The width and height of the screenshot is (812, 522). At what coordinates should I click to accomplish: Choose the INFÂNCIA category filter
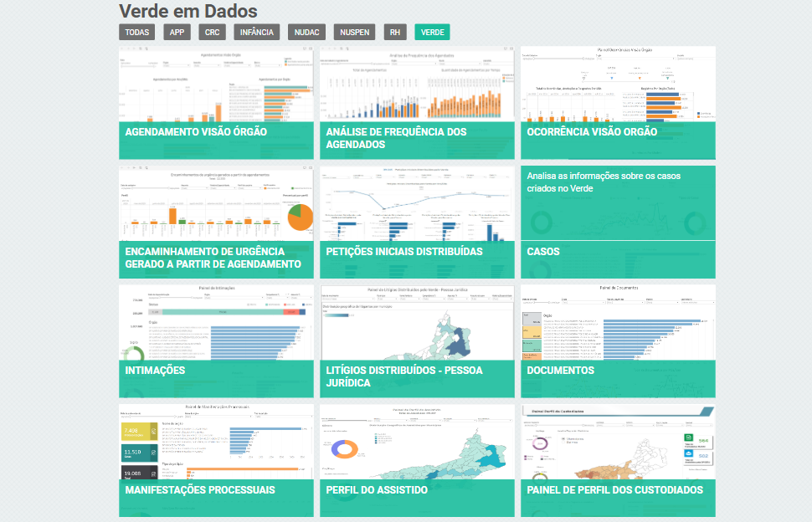[x=256, y=33]
